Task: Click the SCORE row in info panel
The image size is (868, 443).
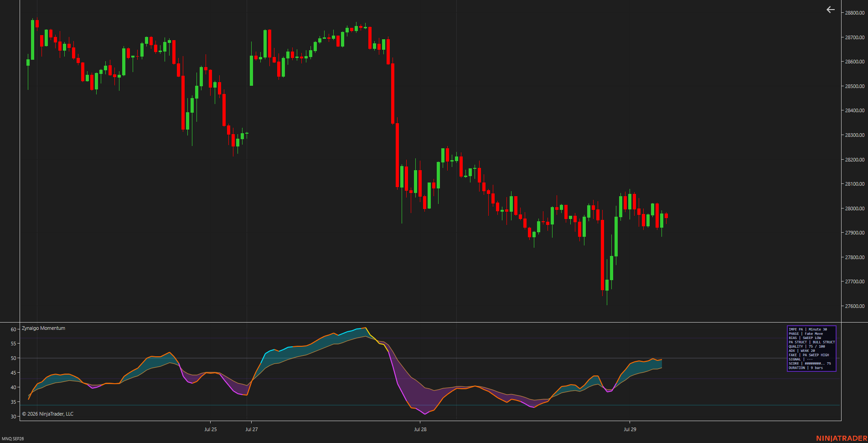Action: [x=810, y=364]
